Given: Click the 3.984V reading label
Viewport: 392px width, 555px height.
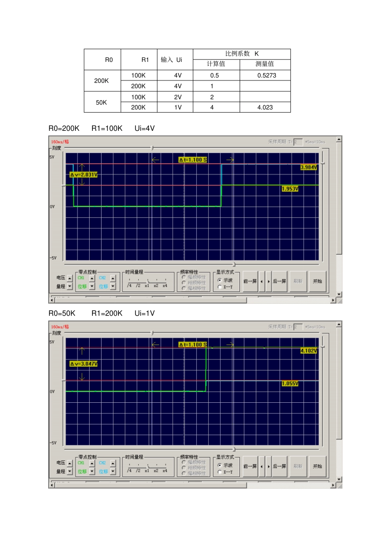Looking at the screenshot, I should [x=309, y=168].
